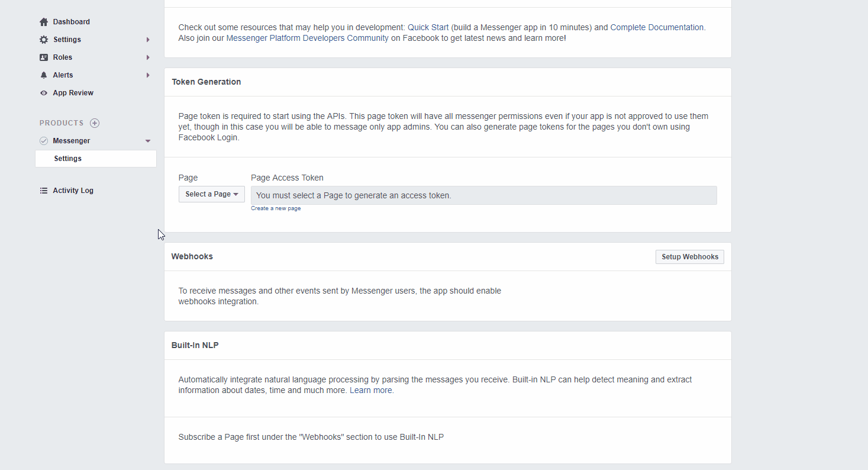Click the Messenger checkmark circle icon
This screenshot has width=868, height=470.
44,141
